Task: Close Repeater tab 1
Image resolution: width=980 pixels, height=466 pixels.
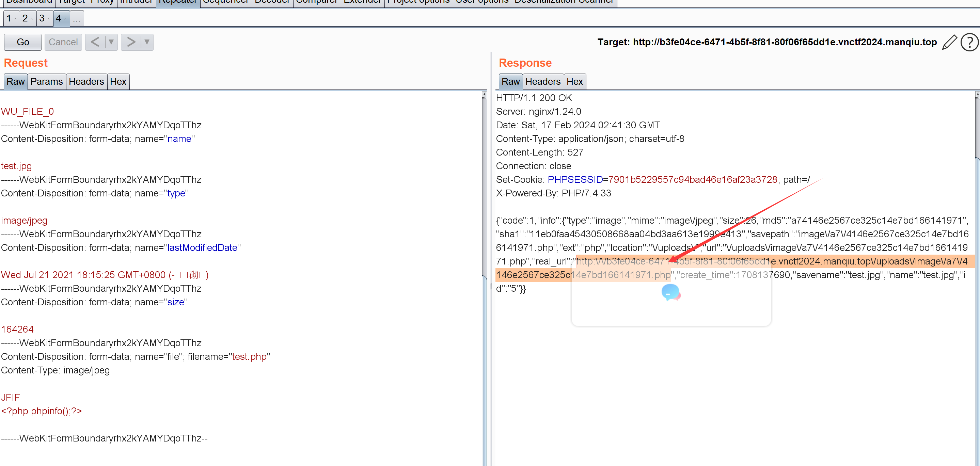Action: tap(15, 19)
